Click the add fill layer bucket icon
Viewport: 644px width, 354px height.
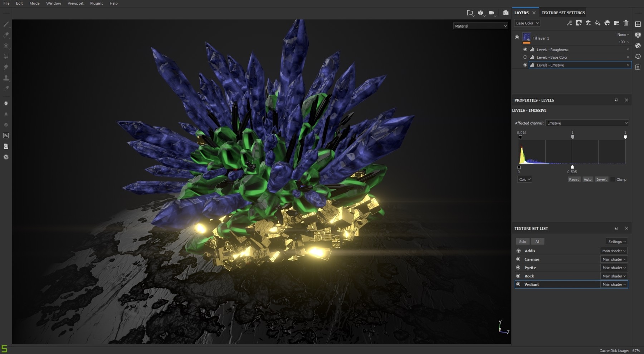tap(597, 23)
